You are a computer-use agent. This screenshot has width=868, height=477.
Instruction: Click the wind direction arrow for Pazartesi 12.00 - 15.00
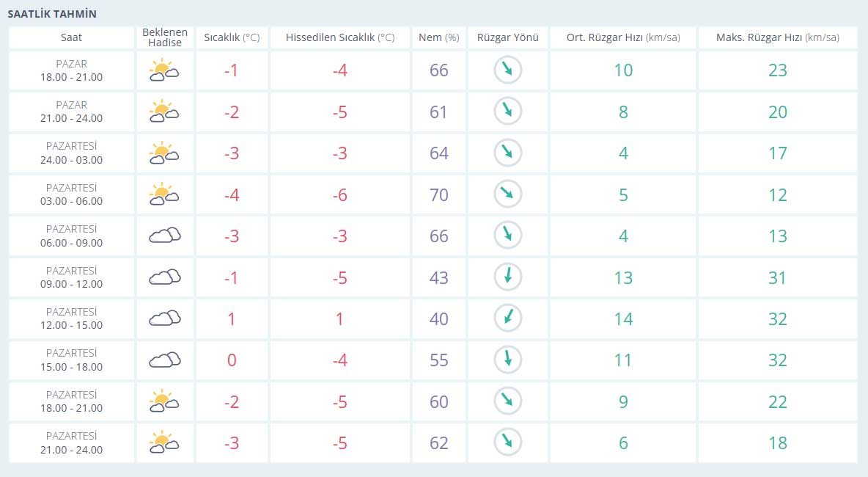[x=507, y=318]
